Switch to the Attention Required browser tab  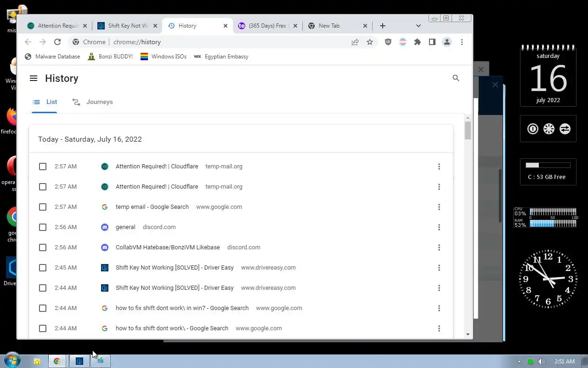(57, 26)
